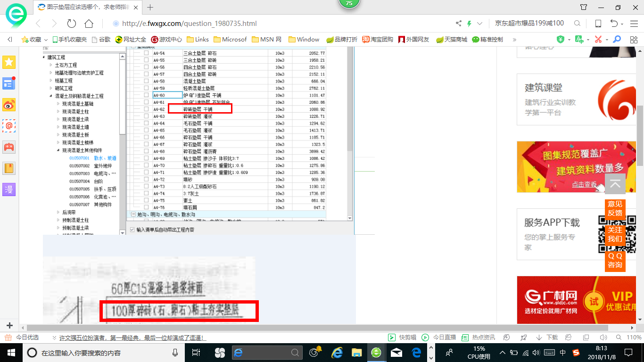Expand the 土石方工程 tree node
The image size is (644, 362).
(x=51, y=65)
